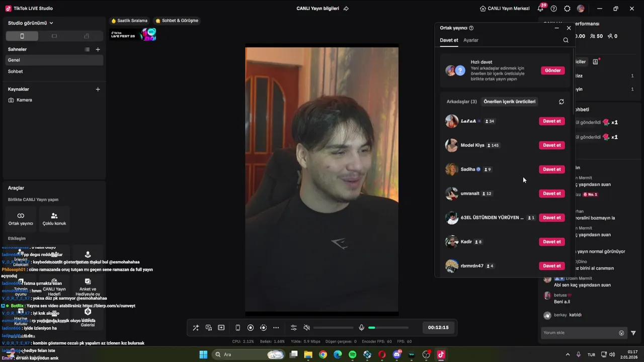644x362 pixels.
Task: Click the help icon beside Ortak yayıncı
Action: click(471, 28)
